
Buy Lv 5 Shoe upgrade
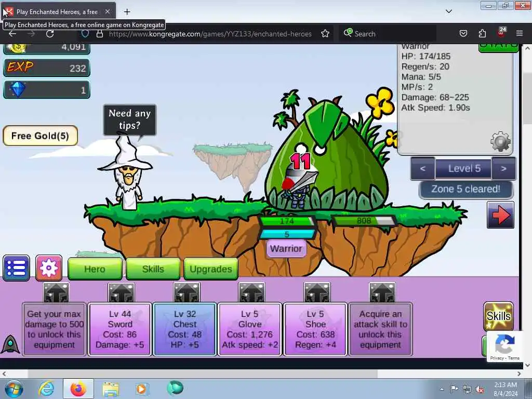(315, 329)
